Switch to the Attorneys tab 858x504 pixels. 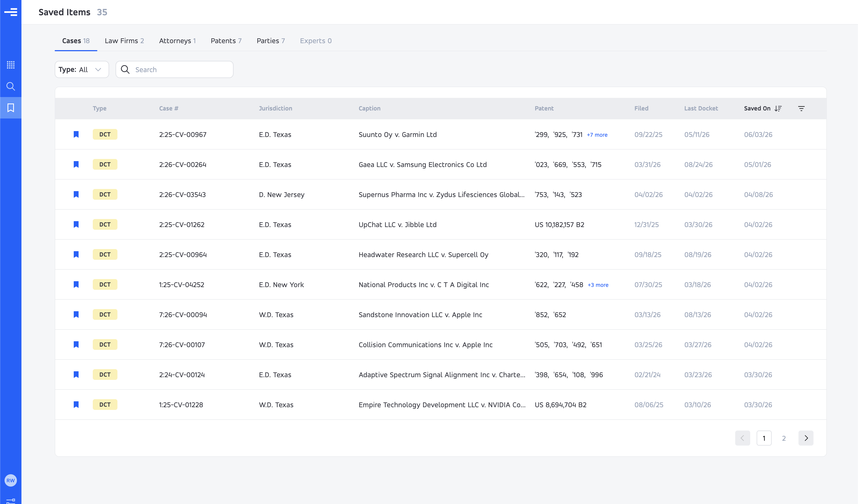tap(177, 40)
